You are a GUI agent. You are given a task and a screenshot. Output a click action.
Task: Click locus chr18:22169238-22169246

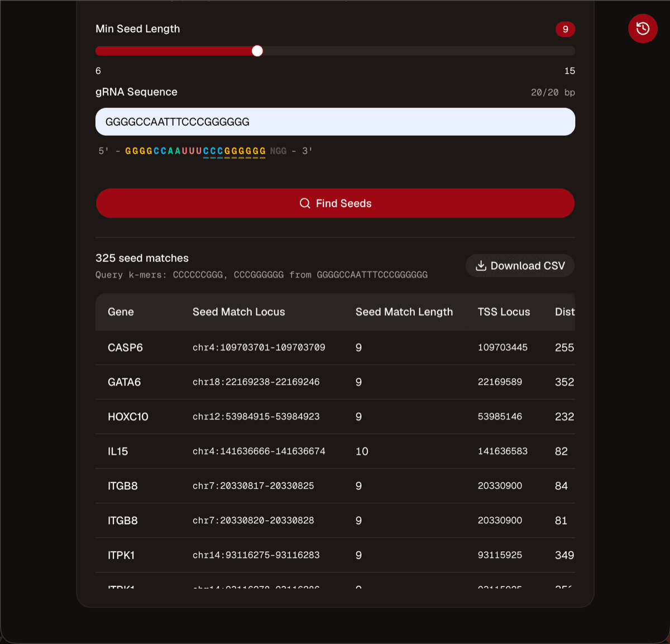point(256,382)
